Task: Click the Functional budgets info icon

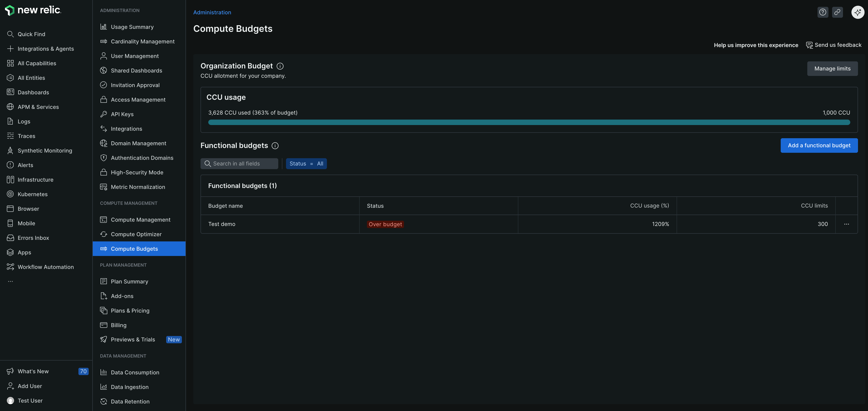Action: tap(275, 145)
